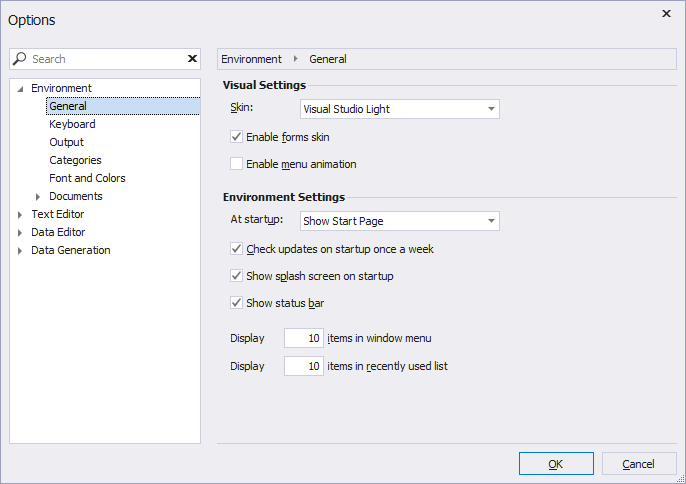Edit items in recently used list count

tap(304, 366)
